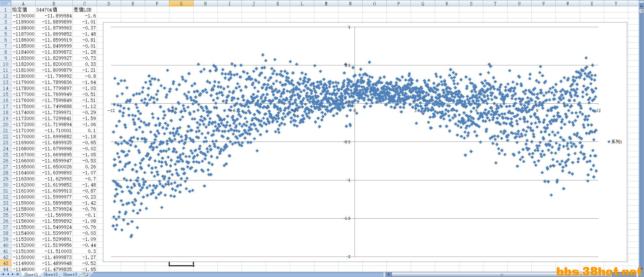Jump to the first sheet tab arrow
644x277 pixels.
click(3, 274)
